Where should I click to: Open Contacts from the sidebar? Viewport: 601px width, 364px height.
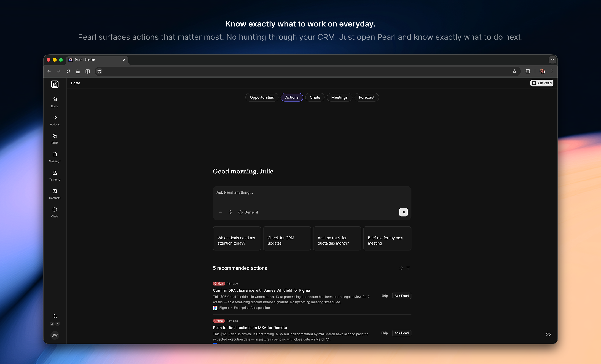(x=55, y=194)
